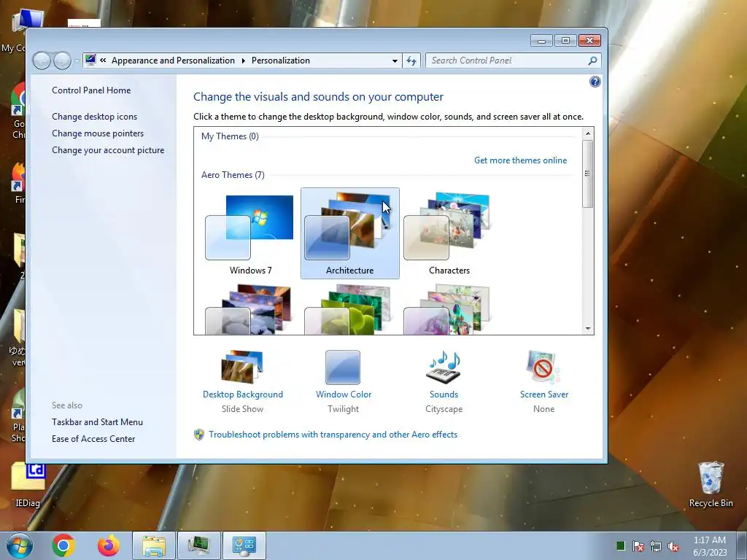747x560 pixels.
Task: Click Change your account picture link
Action: coord(108,150)
